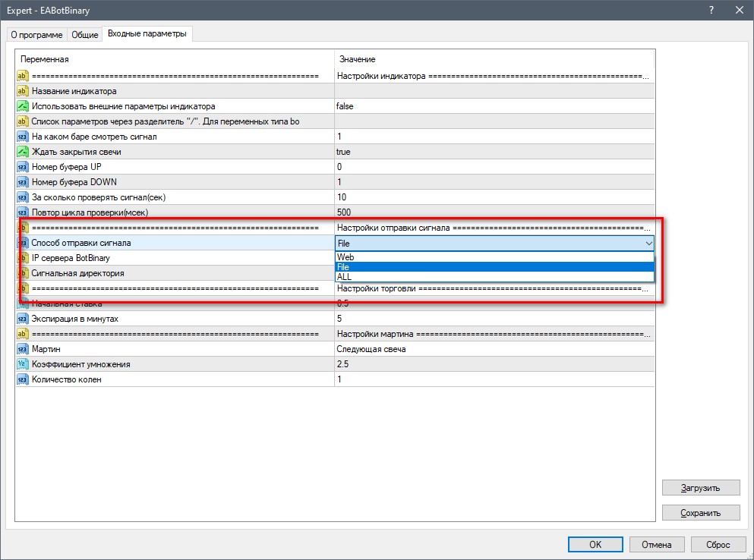Screen dimensions: 754x560
Task: Select the Входные параметры tab
Action: point(147,33)
